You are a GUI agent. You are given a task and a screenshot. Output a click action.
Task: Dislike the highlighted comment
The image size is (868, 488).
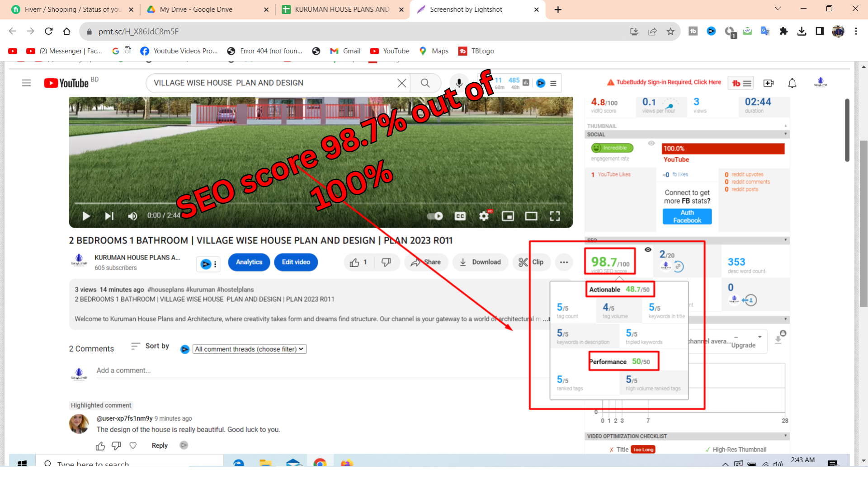click(116, 446)
